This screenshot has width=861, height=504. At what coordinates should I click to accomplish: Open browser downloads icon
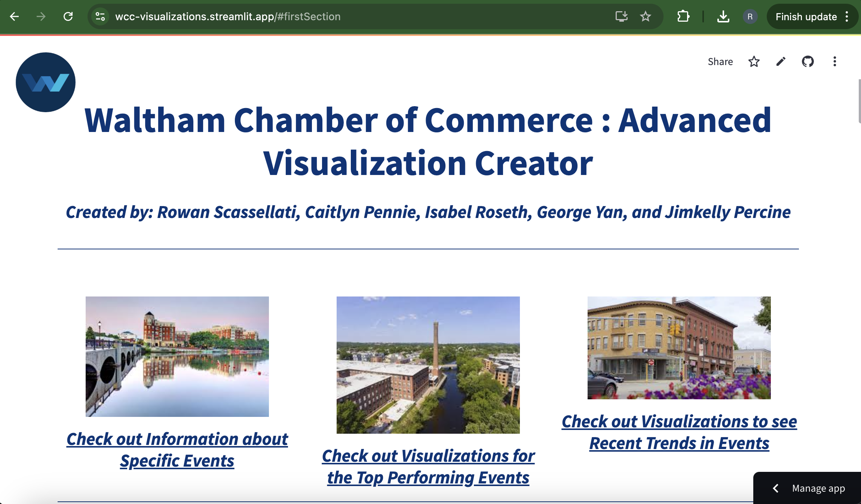pos(723,16)
